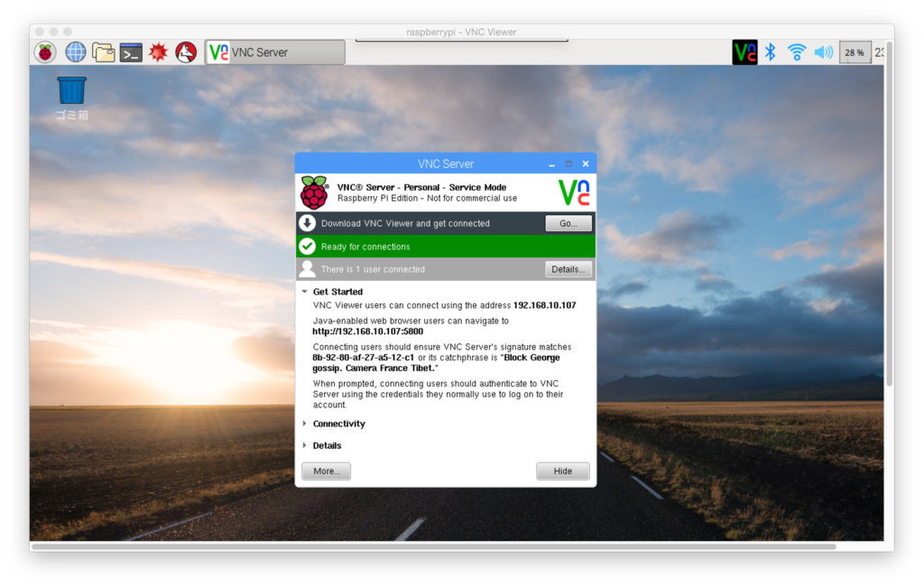This screenshot has width=924, height=587.
Task: Click the VNC logo in dialog header
Action: [574, 192]
